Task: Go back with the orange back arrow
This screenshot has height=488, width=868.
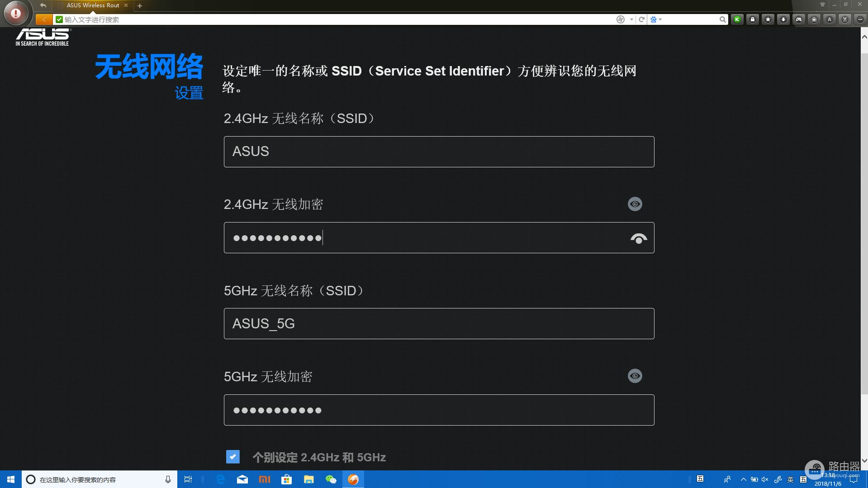Action: pos(44,19)
